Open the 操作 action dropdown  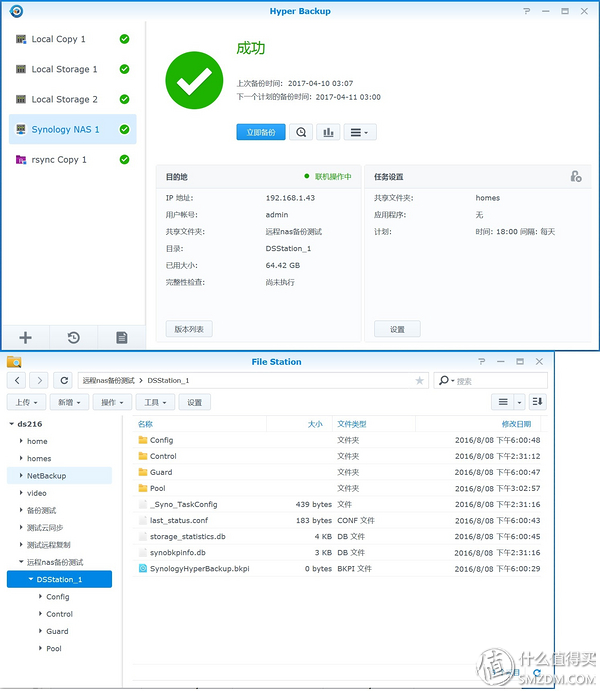[x=112, y=402]
